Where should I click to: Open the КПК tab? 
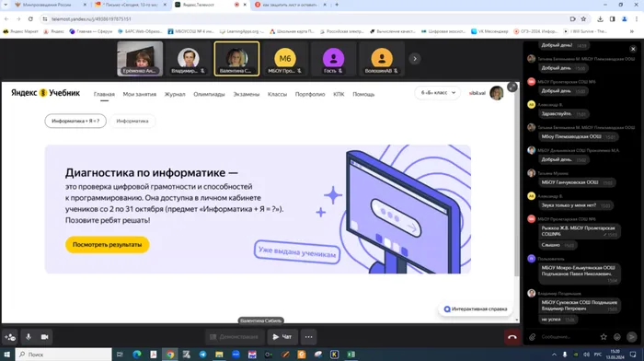coord(339,94)
